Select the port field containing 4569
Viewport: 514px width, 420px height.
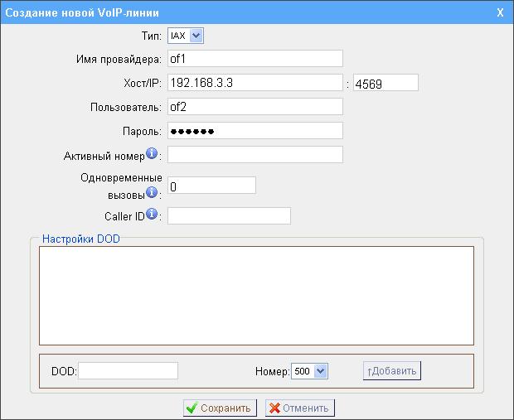(385, 82)
